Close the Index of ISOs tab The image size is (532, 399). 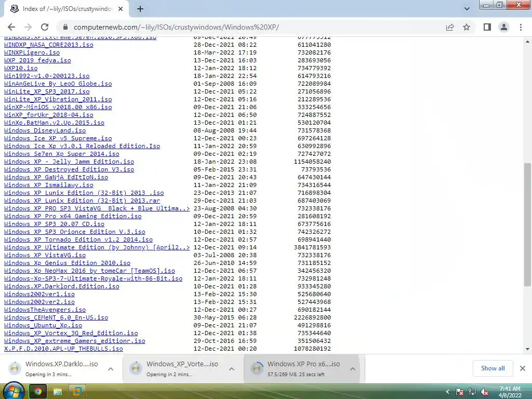pos(121,9)
